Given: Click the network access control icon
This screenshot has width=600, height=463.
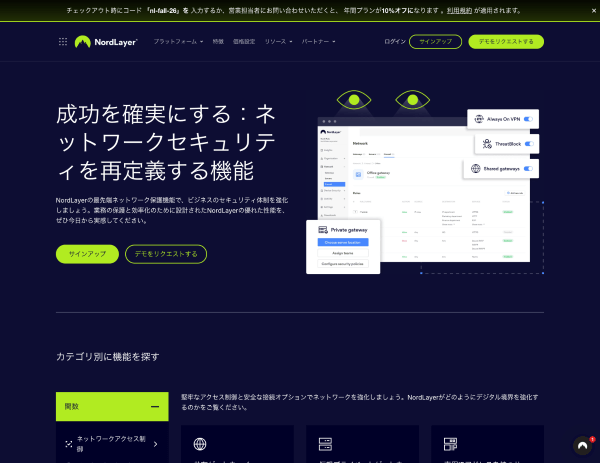Looking at the screenshot, I should point(69,444).
